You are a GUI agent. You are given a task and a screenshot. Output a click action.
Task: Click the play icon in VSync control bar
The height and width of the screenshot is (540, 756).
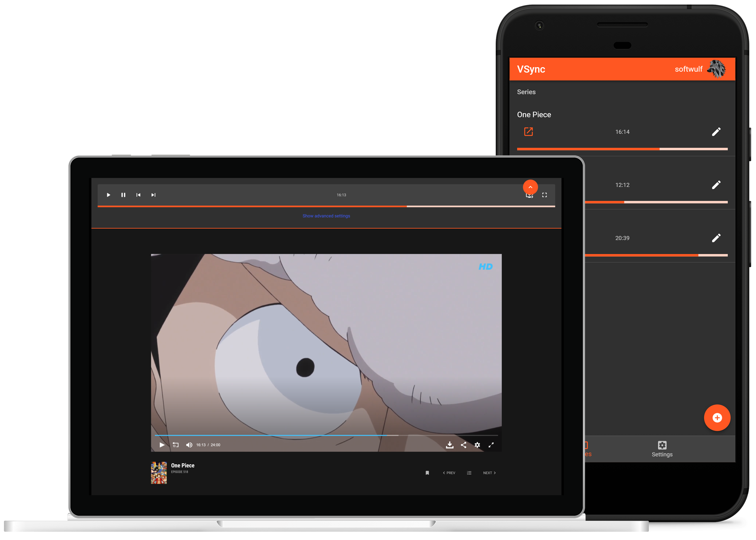[x=108, y=195]
